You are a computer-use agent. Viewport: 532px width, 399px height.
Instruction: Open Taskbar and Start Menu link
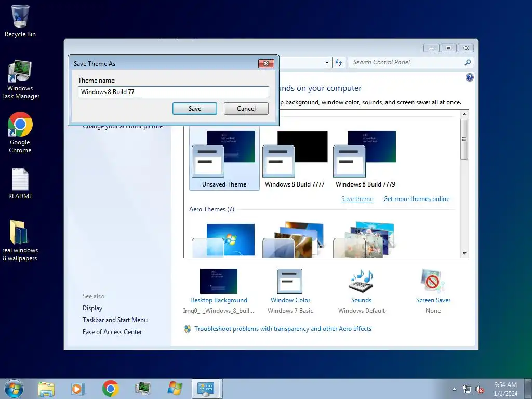point(115,320)
